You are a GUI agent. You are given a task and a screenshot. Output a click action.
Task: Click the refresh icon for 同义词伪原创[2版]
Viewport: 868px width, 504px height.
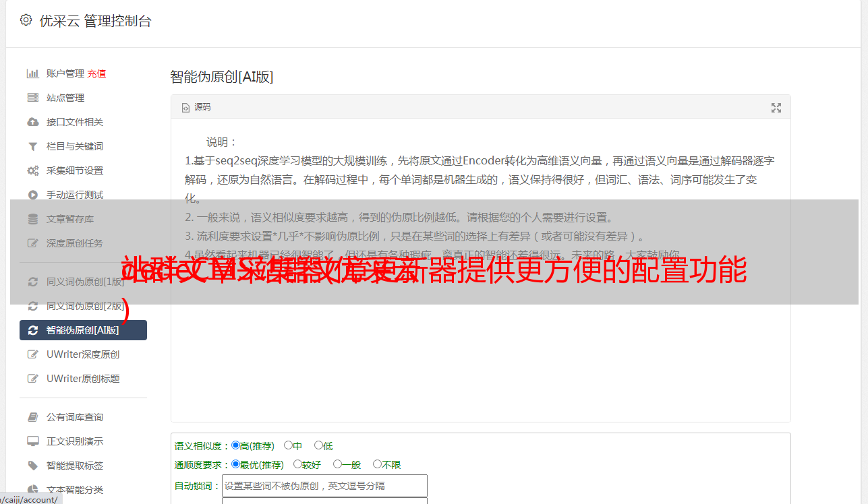pos(32,306)
